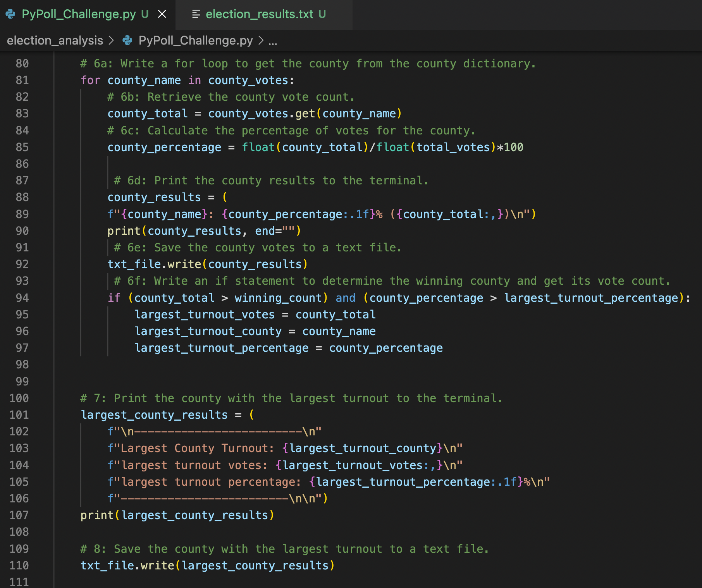Click 'largest_turnout_votes' on line 95

click(x=205, y=315)
